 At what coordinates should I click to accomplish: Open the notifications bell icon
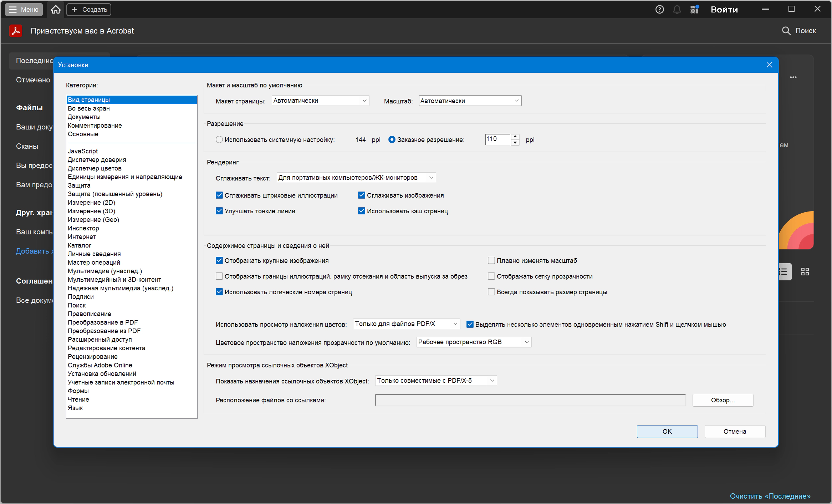677,10
